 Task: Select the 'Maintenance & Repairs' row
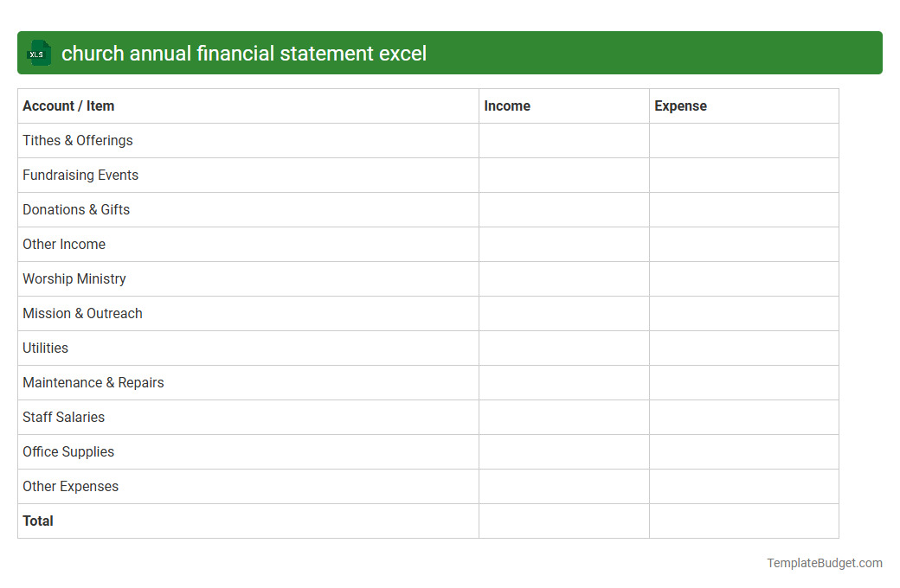click(x=93, y=382)
